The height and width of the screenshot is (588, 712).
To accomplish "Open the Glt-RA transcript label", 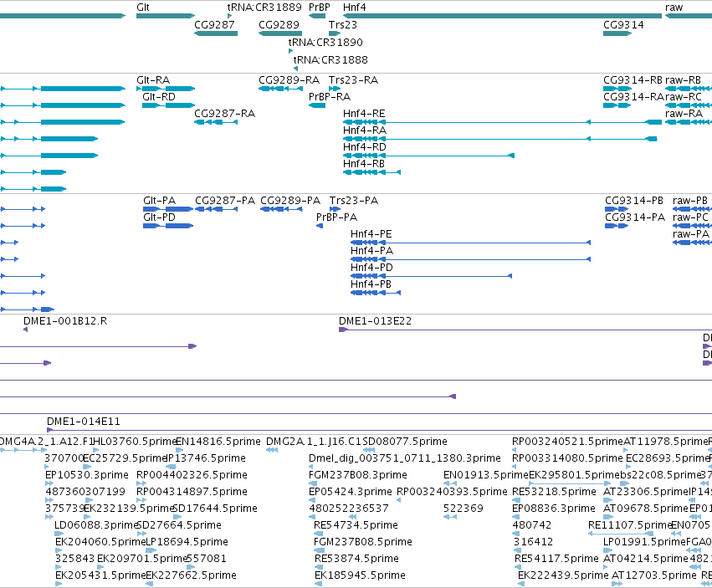I will click(x=153, y=80).
